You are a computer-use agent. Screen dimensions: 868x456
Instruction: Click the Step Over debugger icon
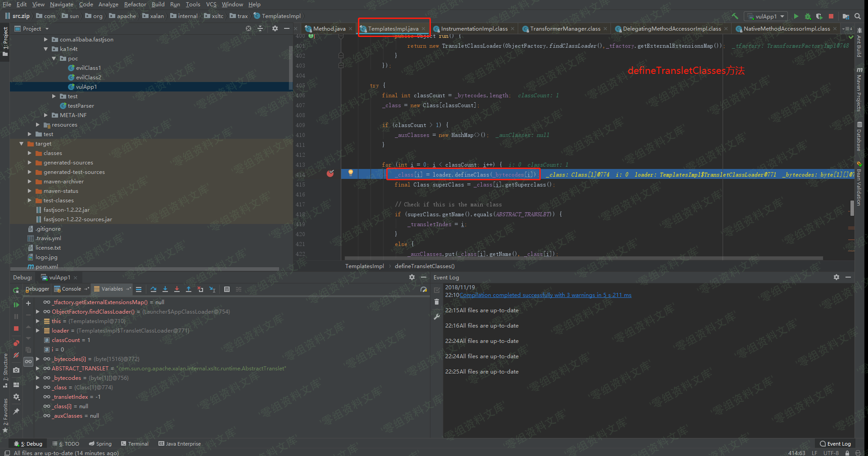154,289
